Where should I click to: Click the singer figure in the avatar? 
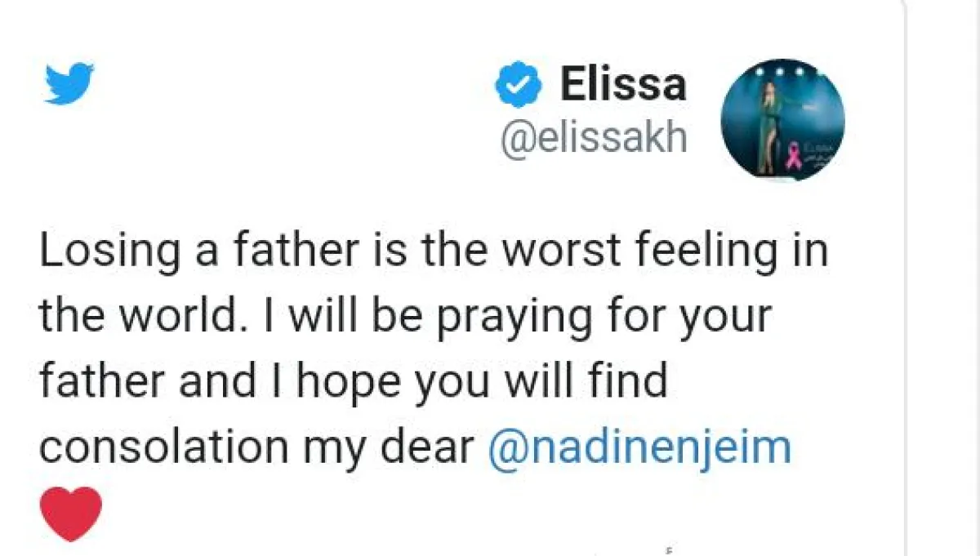769,122
